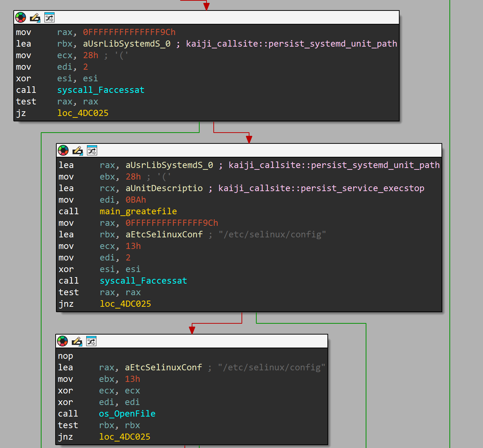Open the node color wheel on the bottom block
Image resolution: width=483 pixels, height=448 pixels.
click(62, 341)
